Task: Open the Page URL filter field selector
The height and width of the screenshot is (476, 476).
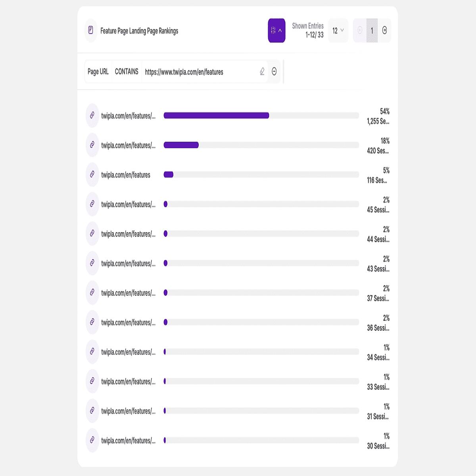Action: [x=98, y=72]
